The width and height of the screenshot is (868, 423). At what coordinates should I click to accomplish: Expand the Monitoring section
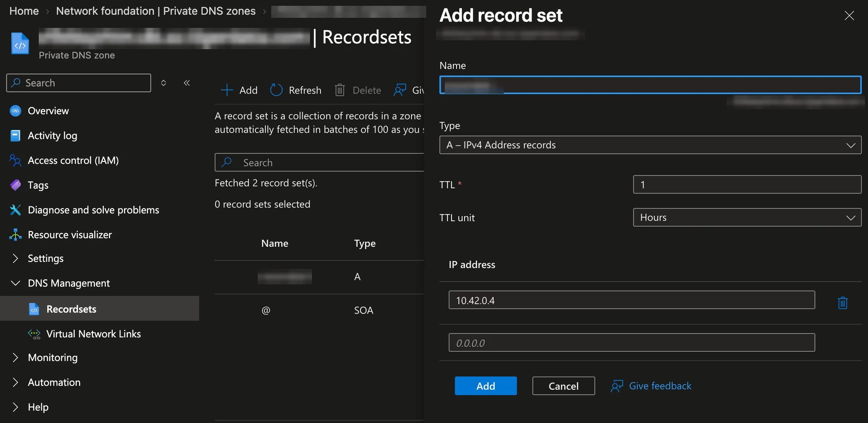[15, 358]
